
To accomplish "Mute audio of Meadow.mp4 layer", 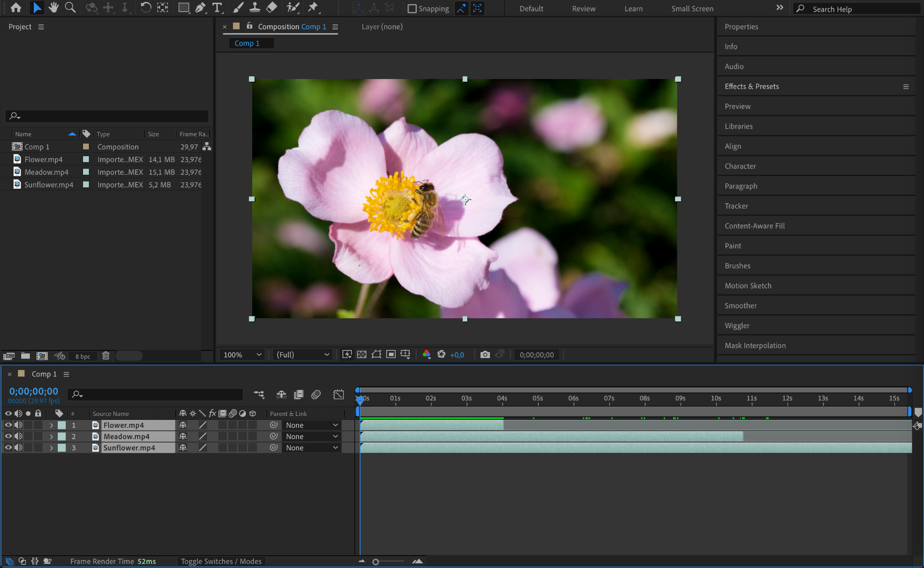I will tap(18, 437).
